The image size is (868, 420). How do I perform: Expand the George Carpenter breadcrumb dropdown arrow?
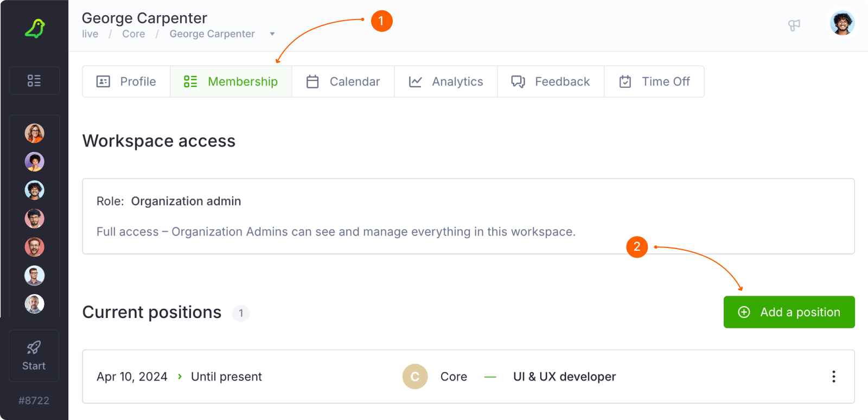272,34
